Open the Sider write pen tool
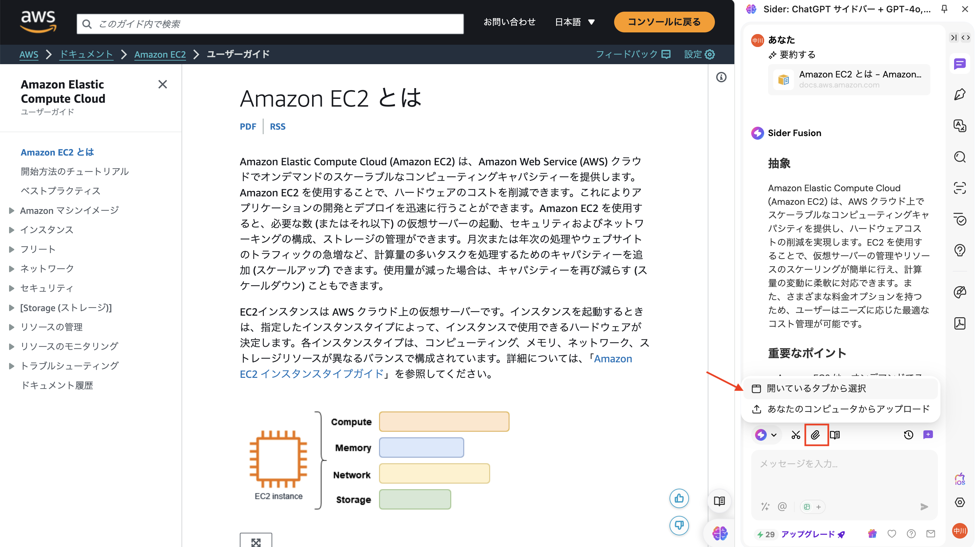 coord(960,95)
